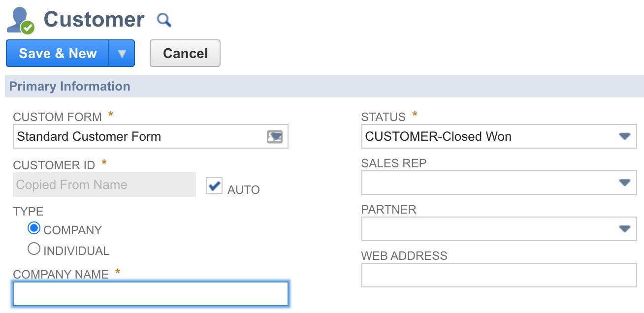The height and width of the screenshot is (313, 644).
Task: Click the WEB ADDRESS field label
Action: tap(404, 255)
